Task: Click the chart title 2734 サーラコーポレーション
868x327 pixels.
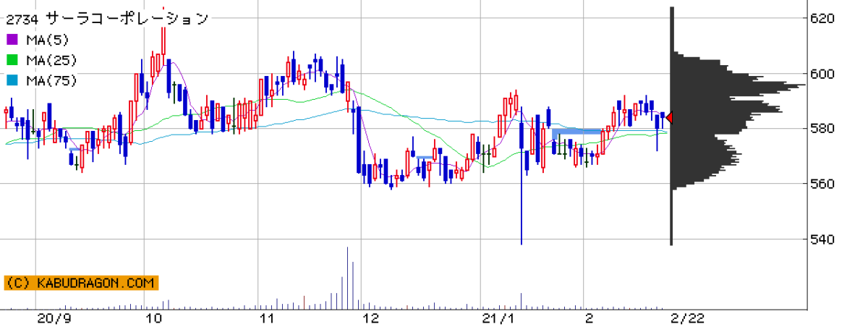Action: click(107, 18)
